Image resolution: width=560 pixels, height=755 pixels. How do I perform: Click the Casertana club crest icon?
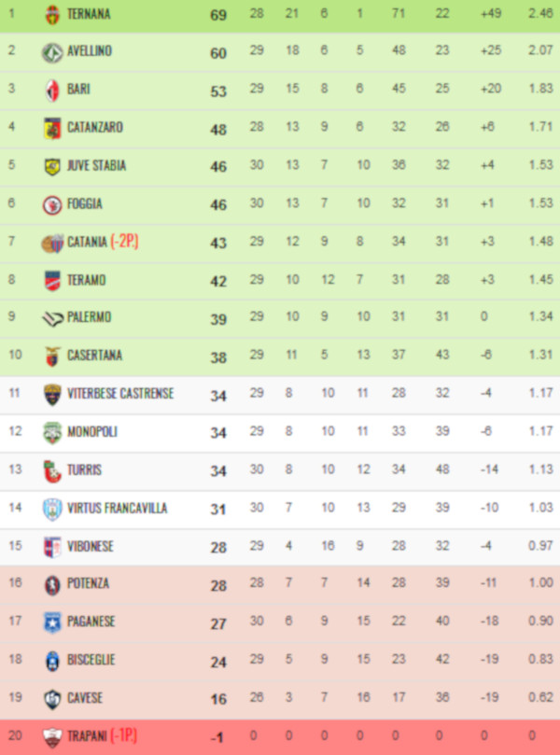click(52, 357)
